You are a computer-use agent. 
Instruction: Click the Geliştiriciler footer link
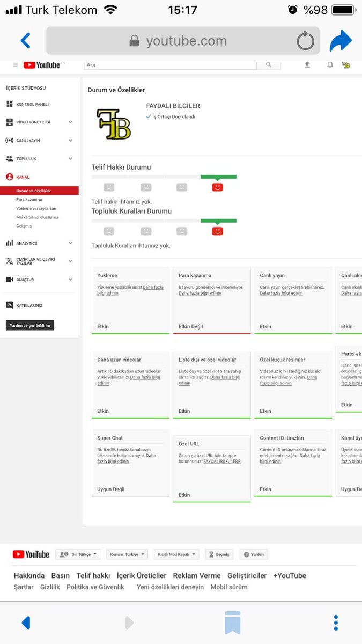click(x=247, y=575)
